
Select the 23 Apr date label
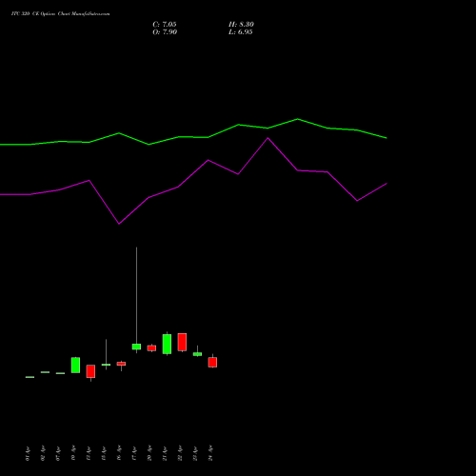(x=195, y=453)
